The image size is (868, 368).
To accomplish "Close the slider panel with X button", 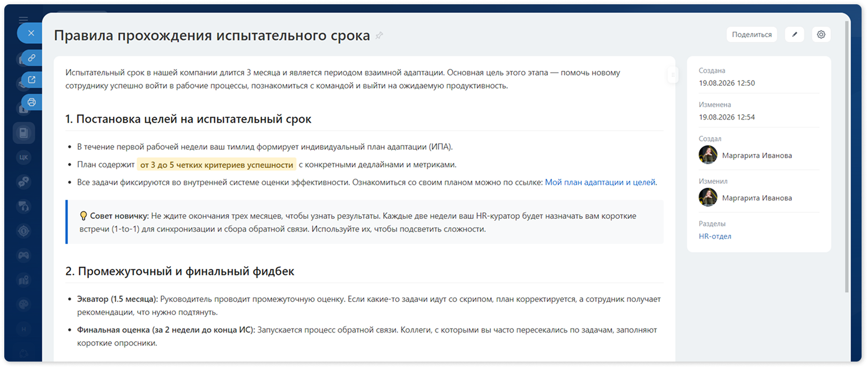I will 31,33.
